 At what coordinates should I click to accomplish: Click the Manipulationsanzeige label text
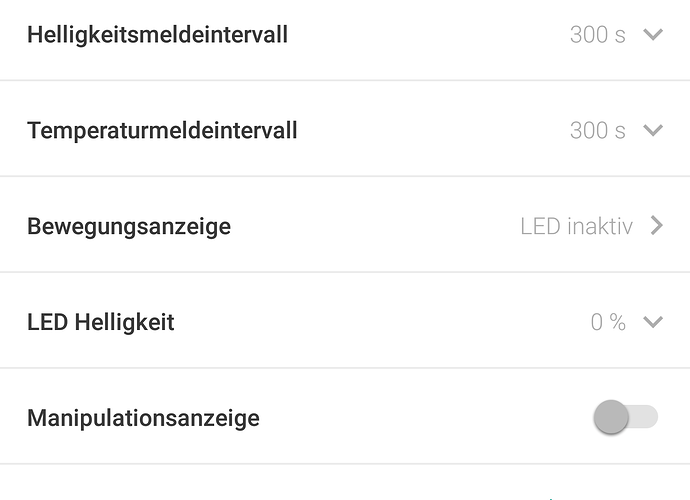pyautogui.click(x=143, y=418)
